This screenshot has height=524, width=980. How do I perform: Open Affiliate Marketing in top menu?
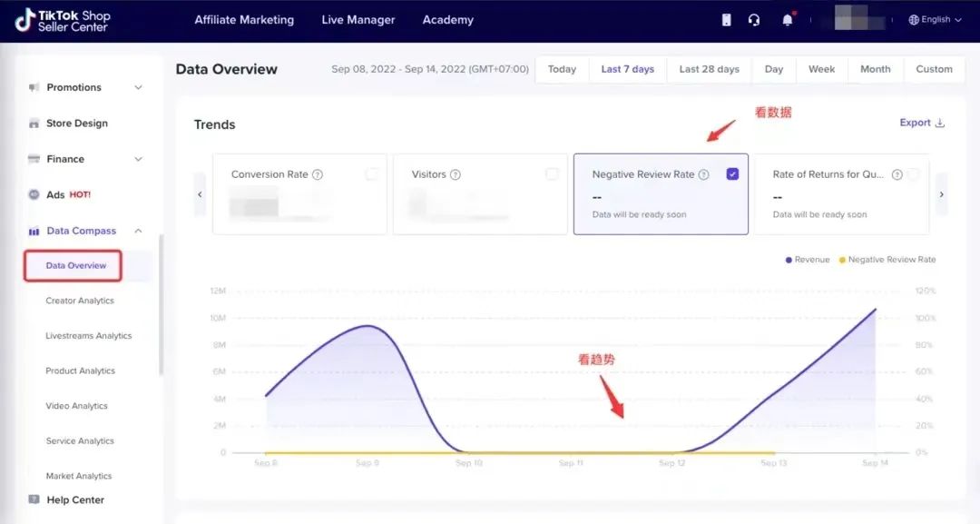tap(244, 20)
